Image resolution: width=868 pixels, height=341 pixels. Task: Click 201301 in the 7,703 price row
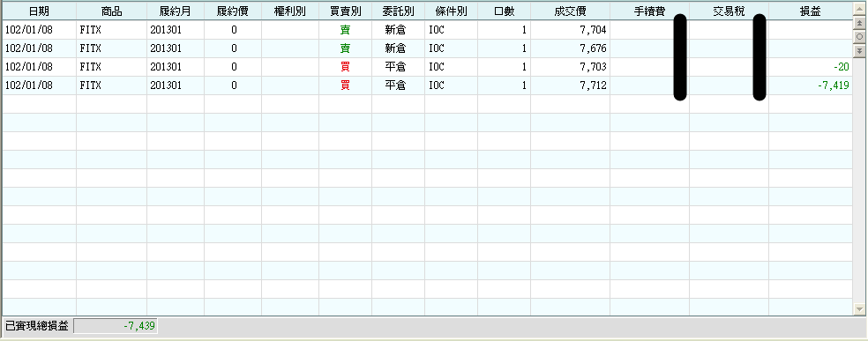tap(166, 67)
